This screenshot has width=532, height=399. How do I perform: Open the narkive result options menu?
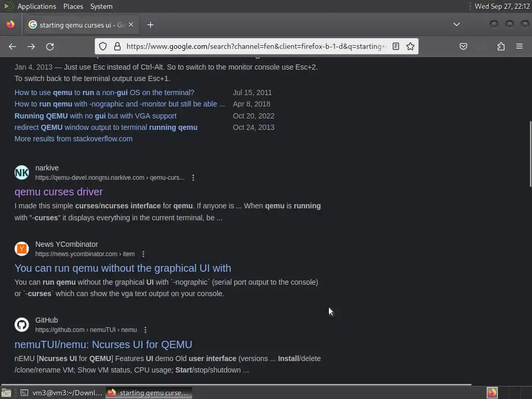pos(193,178)
